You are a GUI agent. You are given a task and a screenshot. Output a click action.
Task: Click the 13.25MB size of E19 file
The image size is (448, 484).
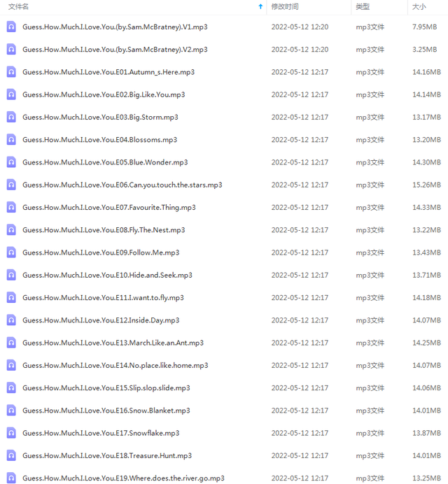pyautogui.click(x=427, y=478)
